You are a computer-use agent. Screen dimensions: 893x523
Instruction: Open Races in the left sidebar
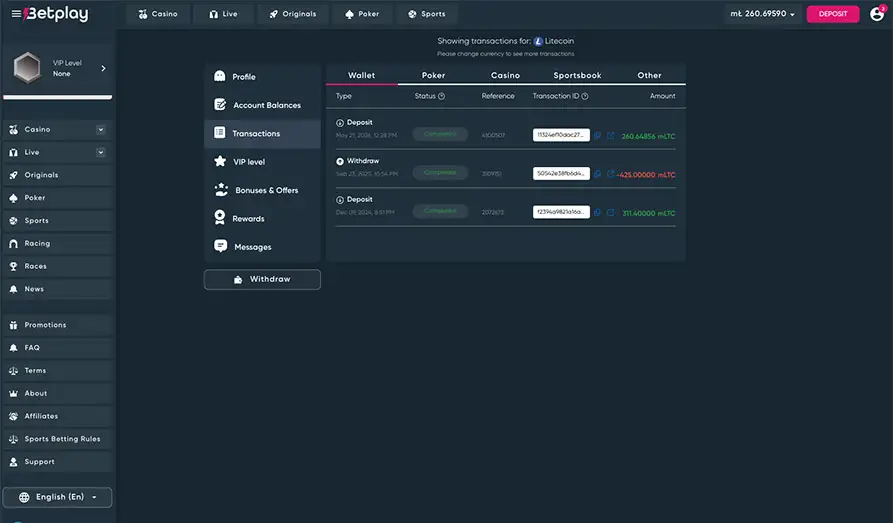(58, 266)
